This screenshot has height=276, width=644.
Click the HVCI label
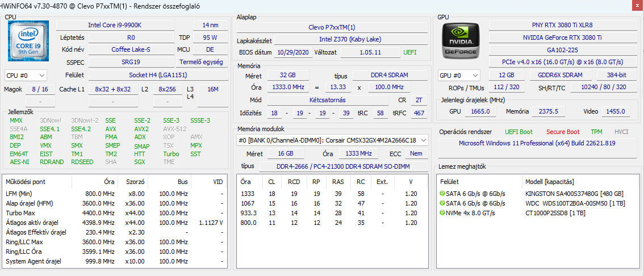(621, 132)
